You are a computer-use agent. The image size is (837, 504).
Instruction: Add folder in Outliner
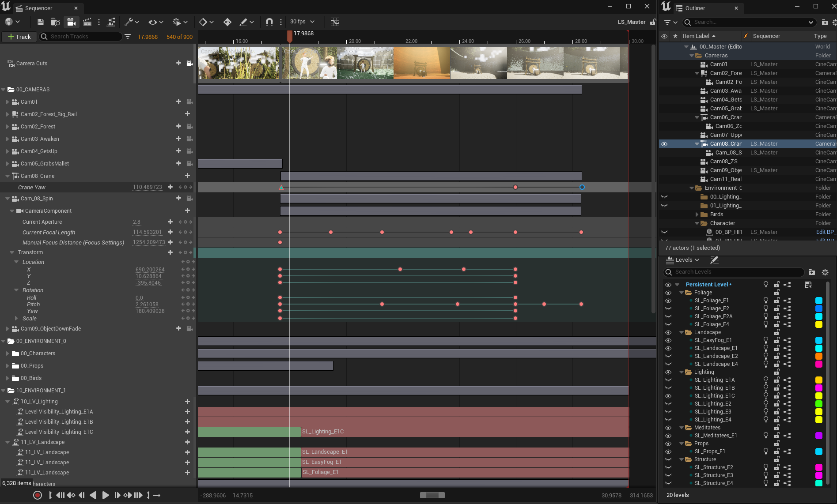pos(825,22)
